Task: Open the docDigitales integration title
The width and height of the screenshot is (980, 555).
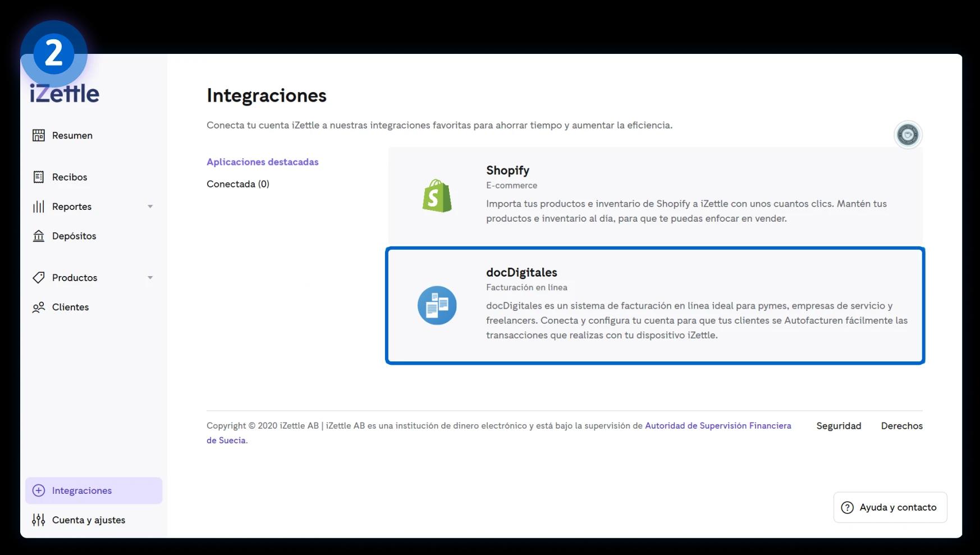Action: coord(521,272)
